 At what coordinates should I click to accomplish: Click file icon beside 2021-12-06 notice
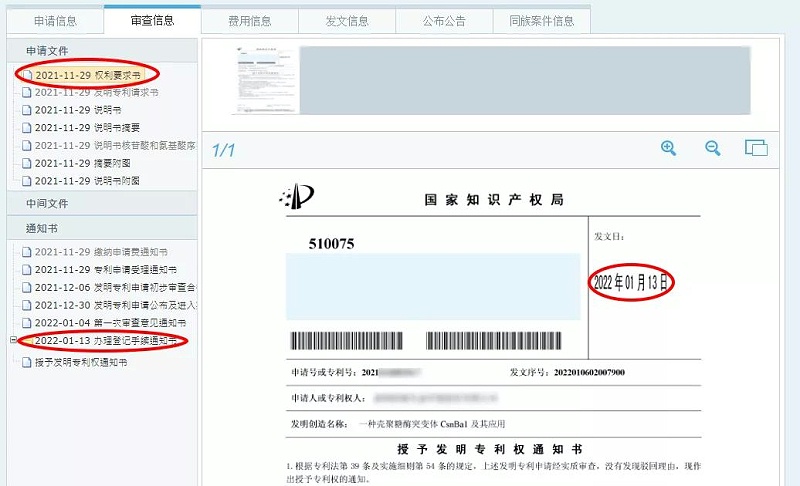pos(27,288)
